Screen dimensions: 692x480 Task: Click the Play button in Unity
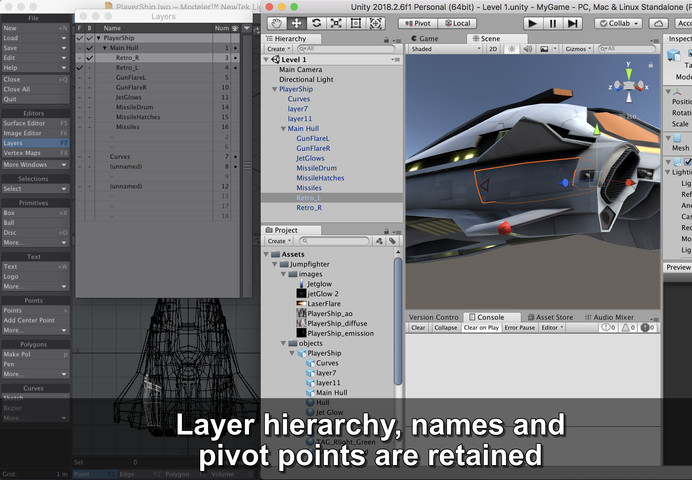click(x=533, y=23)
